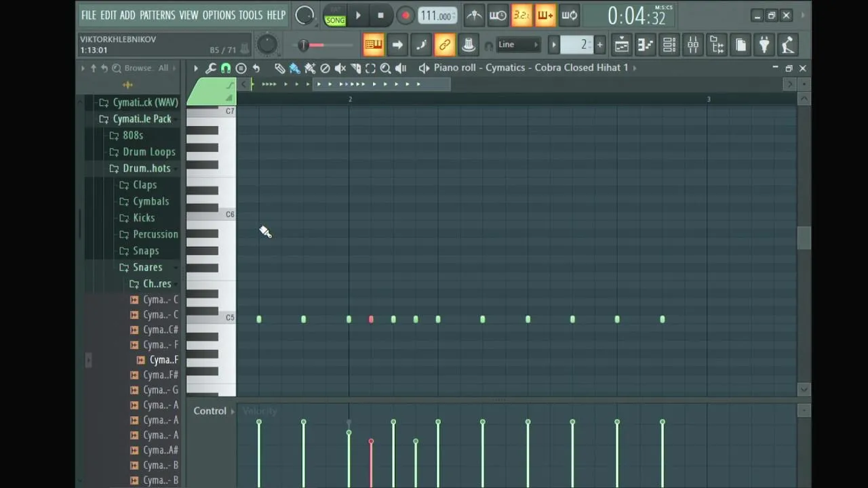Arm the record button

pos(405,15)
